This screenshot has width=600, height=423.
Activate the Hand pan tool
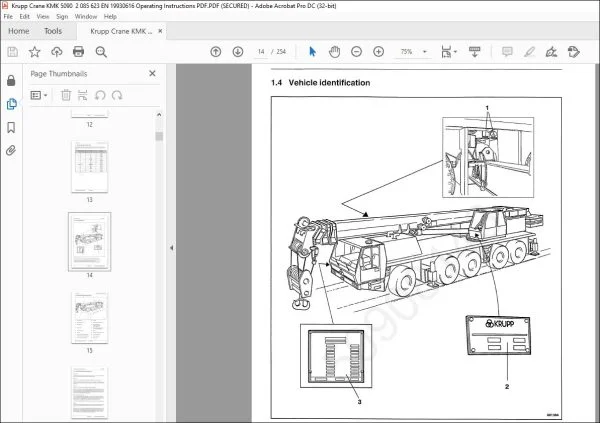334,52
